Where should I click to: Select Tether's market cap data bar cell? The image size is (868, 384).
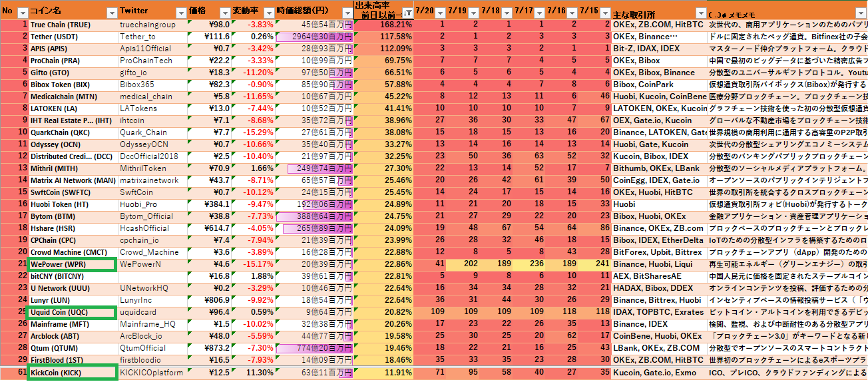[x=314, y=37]
